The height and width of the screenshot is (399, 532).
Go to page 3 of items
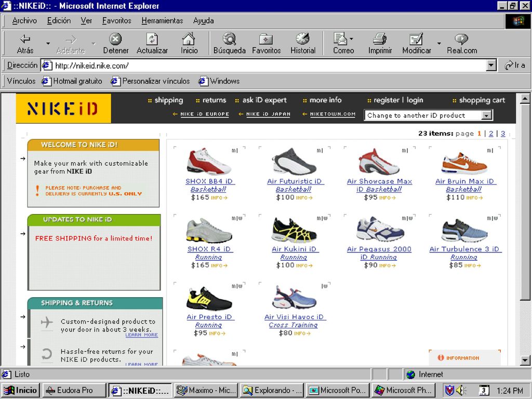[x=503, y=134]
